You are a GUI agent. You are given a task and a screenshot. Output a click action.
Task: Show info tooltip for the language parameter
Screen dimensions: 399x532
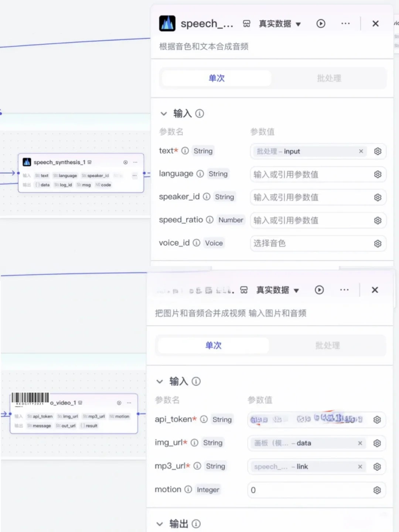200,174
